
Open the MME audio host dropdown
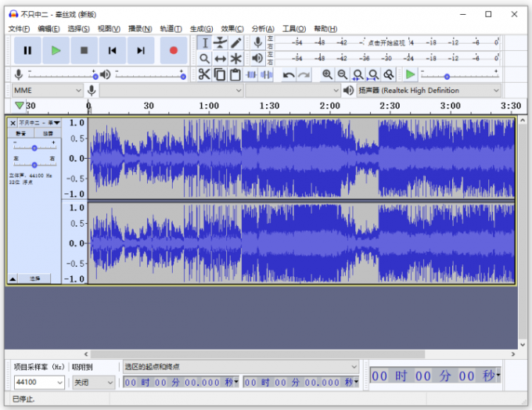[48, 90]
